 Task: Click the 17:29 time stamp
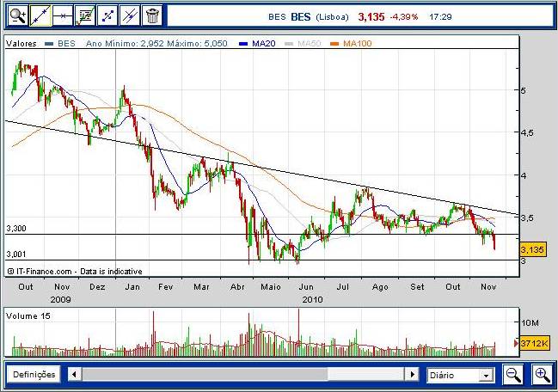440,16
